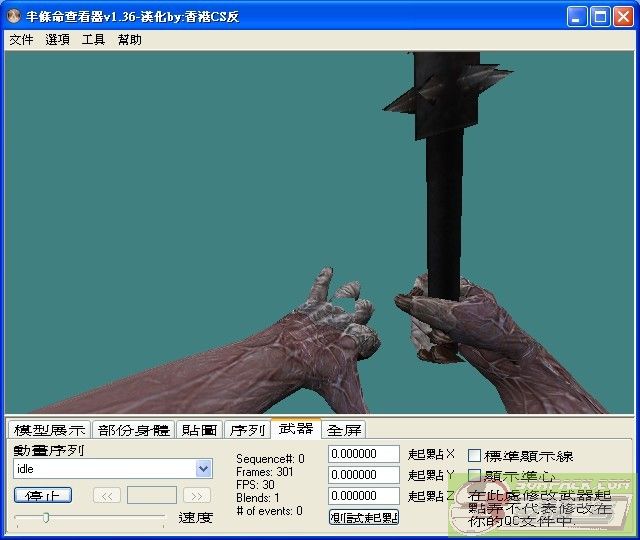
Task: Step to previous frame with << button
Action: coord(107,495)
